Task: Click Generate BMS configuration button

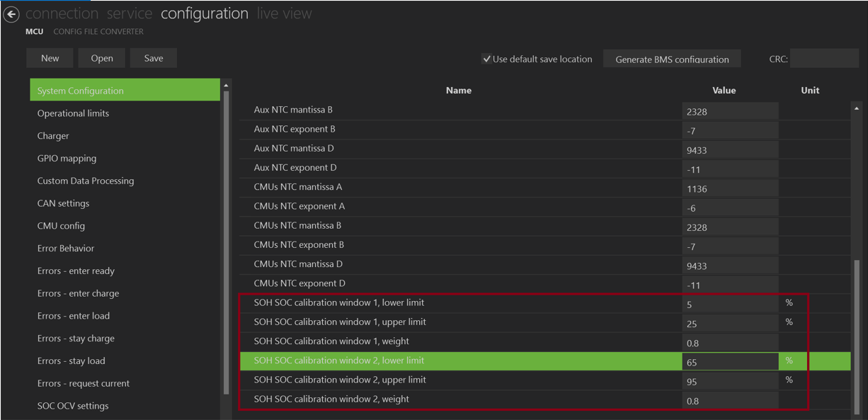Action: tap(672, 59)
